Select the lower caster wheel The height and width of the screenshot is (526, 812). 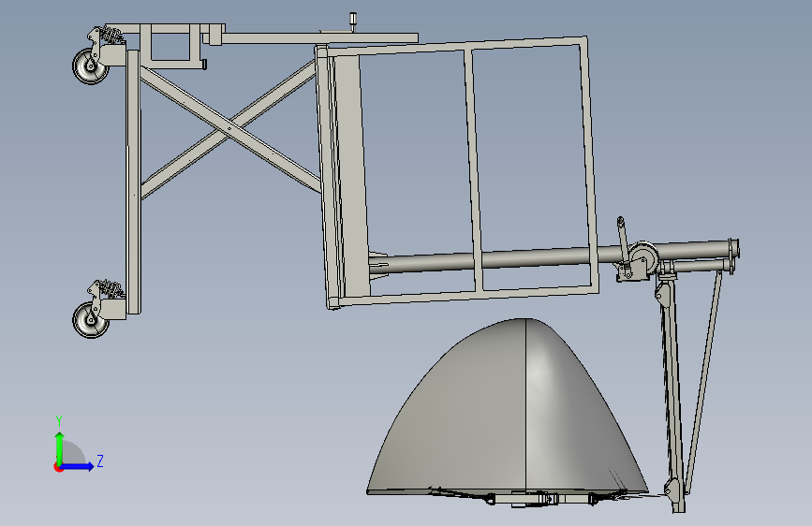[x=90, y=320]
